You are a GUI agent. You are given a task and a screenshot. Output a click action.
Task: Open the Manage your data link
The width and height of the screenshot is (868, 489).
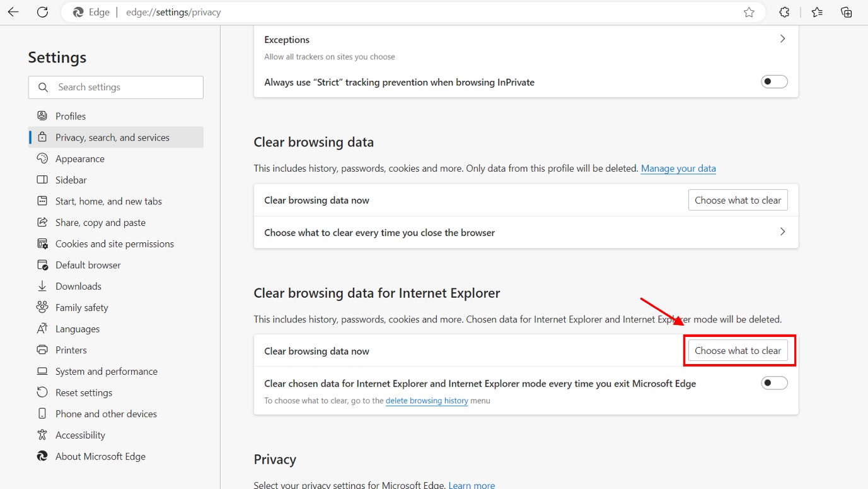click(678, 168)
